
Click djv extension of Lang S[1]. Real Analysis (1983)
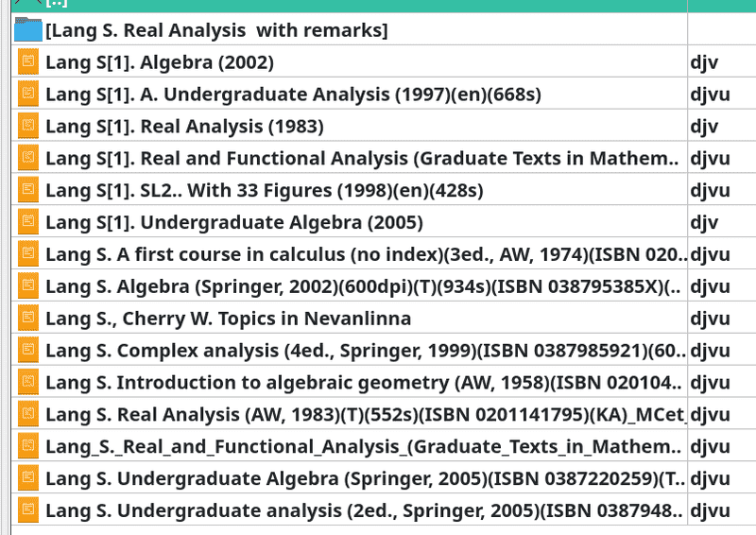(704, 127)
